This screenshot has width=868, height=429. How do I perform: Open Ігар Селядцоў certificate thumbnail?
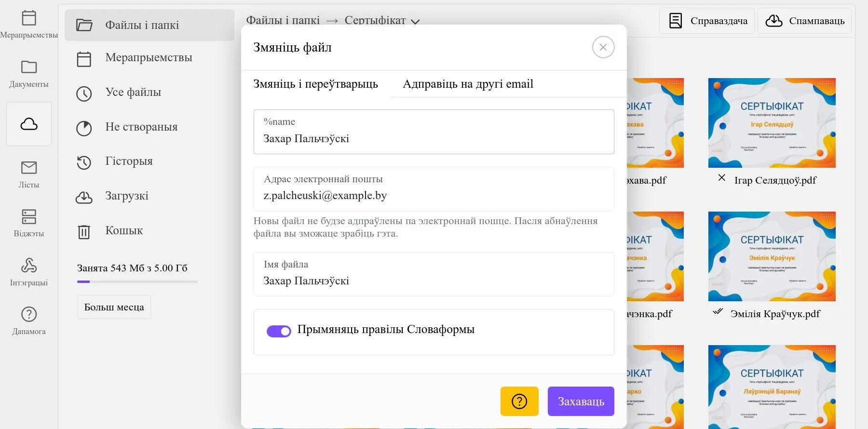point(772,123)
